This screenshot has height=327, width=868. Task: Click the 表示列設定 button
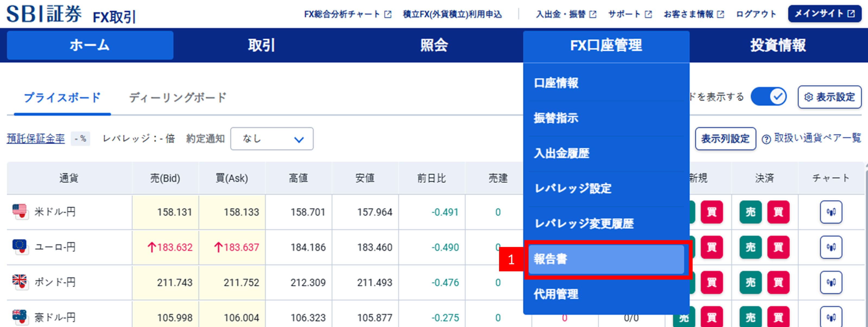pyautogui.click(x=725, y=138)
